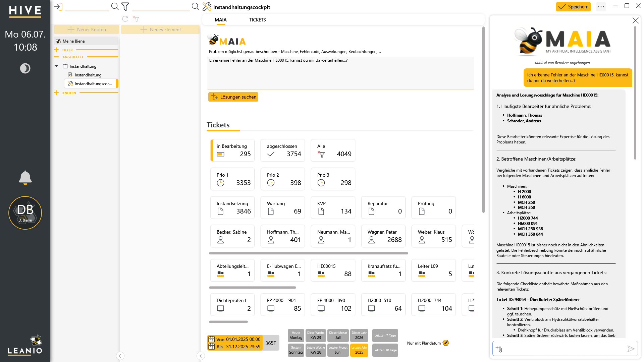The image size is (644, 362).
Task: Click the problem description text area
Action: tap(340, 73)
